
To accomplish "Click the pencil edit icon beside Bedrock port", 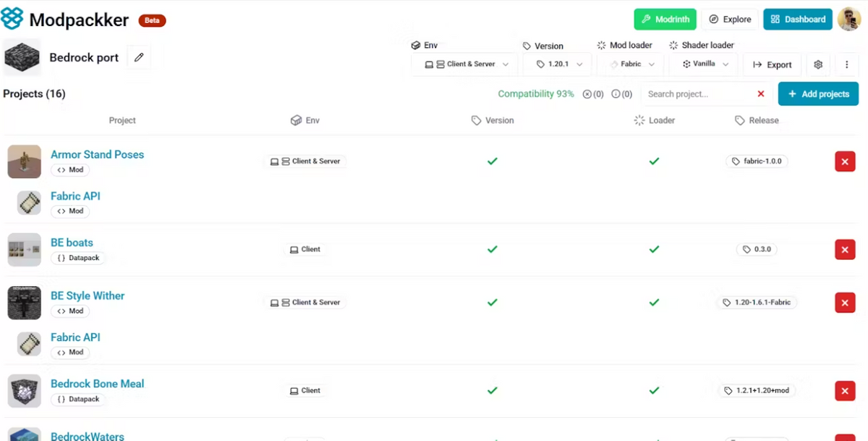I will [x=139, y=58].
